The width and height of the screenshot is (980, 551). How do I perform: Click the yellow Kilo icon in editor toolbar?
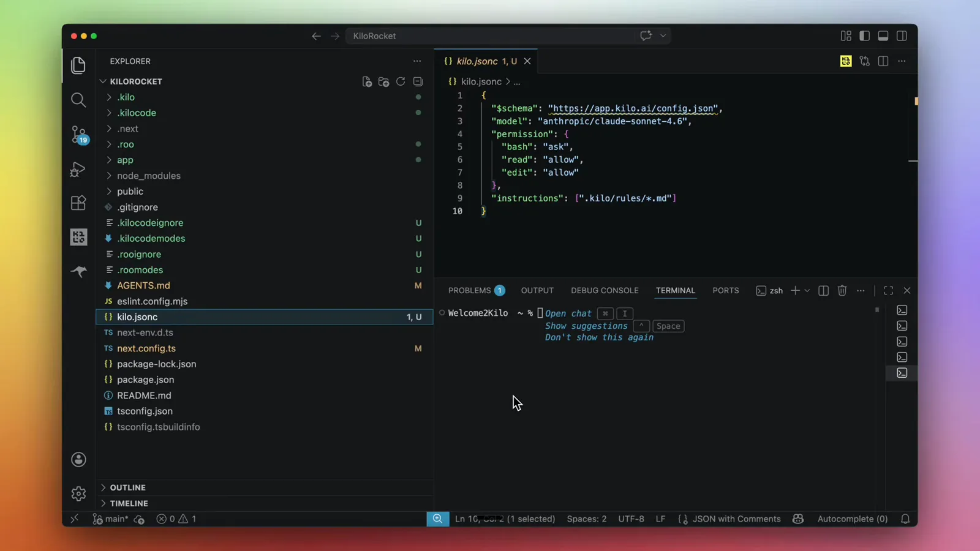[846, 61]
